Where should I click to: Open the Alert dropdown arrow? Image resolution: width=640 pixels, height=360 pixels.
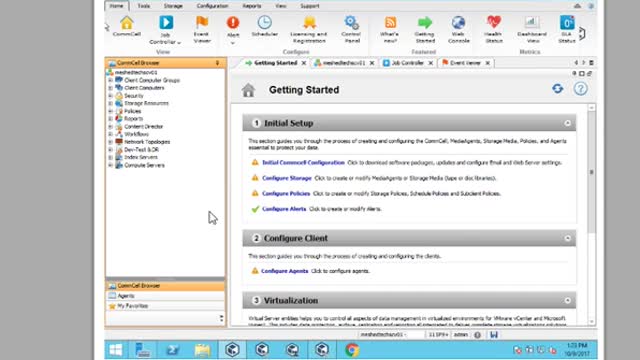[233, 43]
